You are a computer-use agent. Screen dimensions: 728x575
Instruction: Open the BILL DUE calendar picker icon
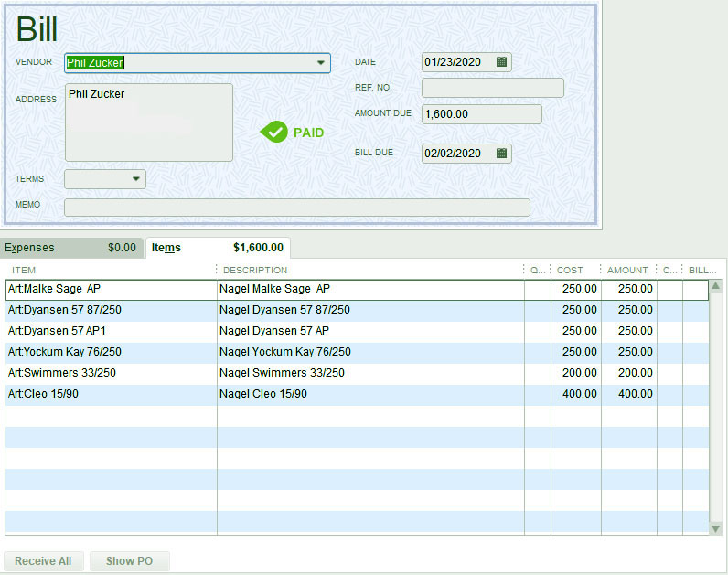501,154
